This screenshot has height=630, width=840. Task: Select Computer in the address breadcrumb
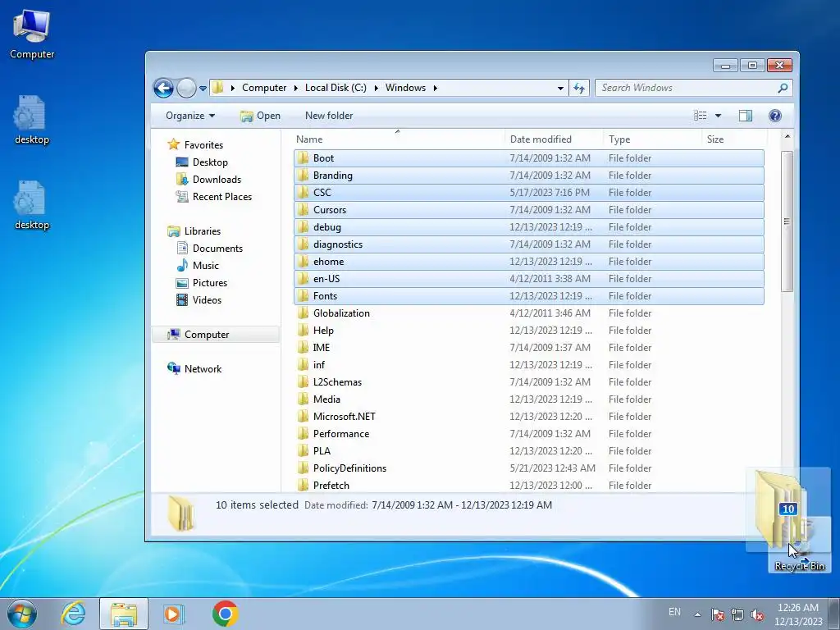pyautogui.click(x=264, y=88)
